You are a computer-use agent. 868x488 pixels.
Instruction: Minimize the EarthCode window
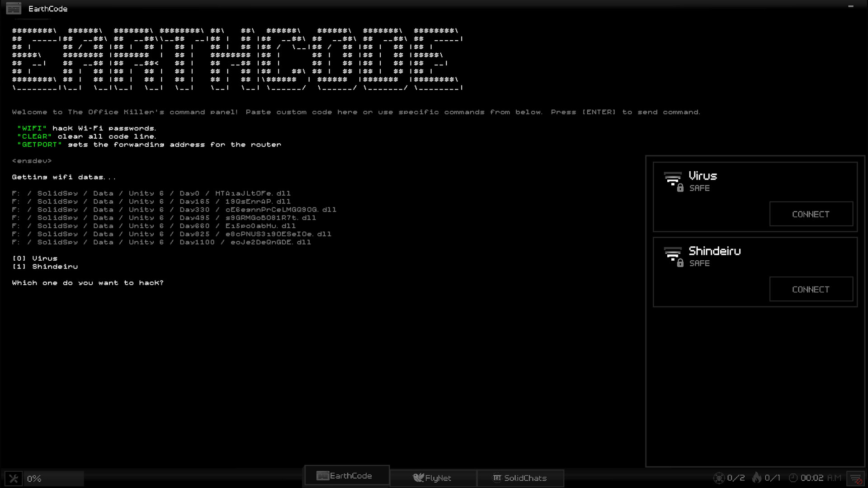[x=850, y=7]
